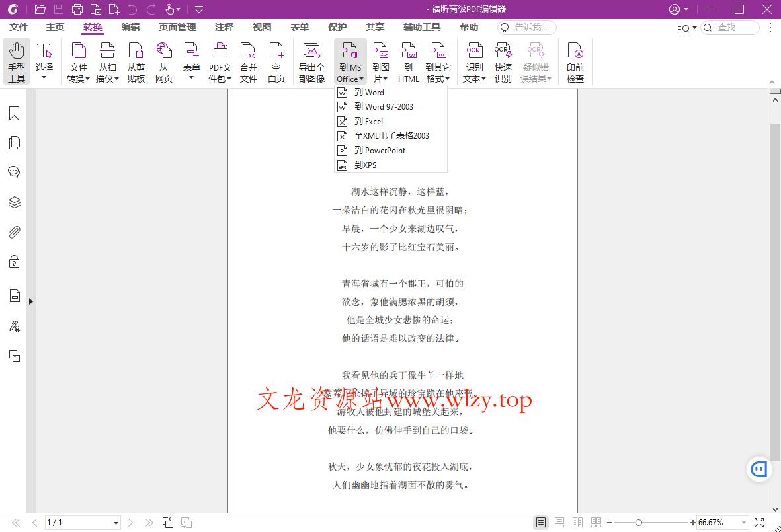Open the 到其它格式 dropdown
This screenshot has width=781, height=532.
[x=438, y=61]
